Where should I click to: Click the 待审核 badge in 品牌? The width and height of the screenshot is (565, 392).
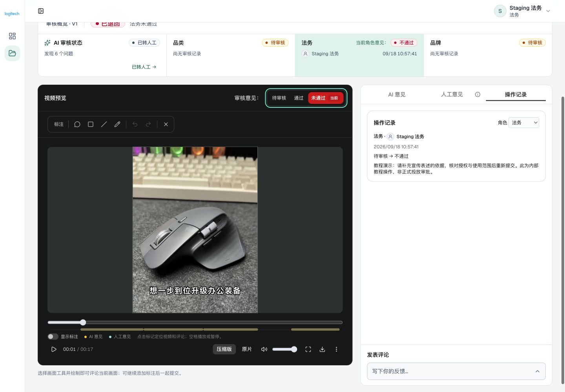coord(532,43)
